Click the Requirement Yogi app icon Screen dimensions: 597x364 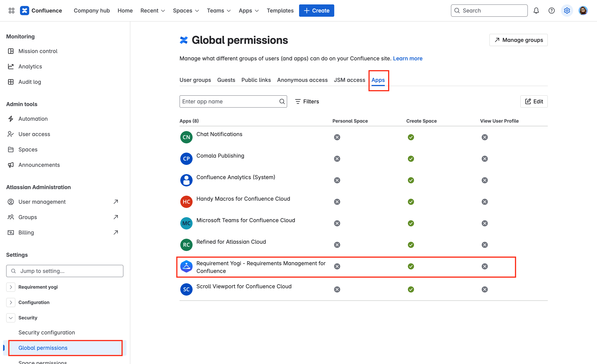point(186,266)
